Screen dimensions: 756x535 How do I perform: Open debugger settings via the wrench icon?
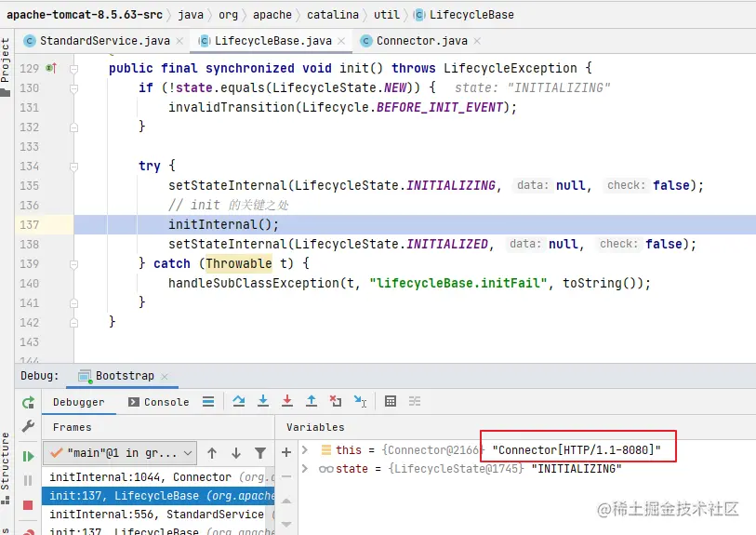(x=28, y=426)
